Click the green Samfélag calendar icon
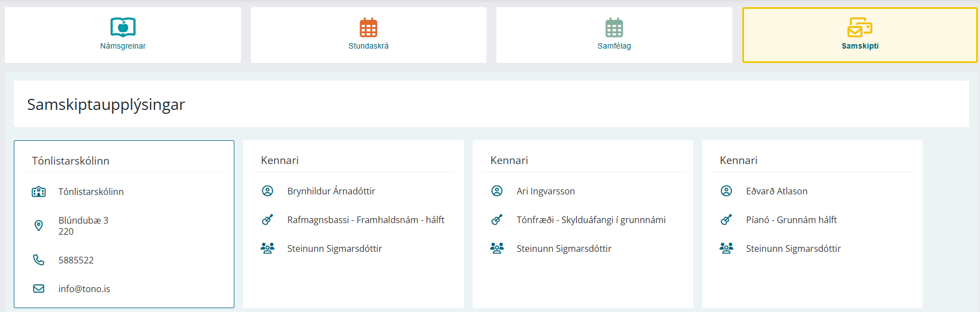The width and height of the screenshot is (980, 312). tap(614, 27)
